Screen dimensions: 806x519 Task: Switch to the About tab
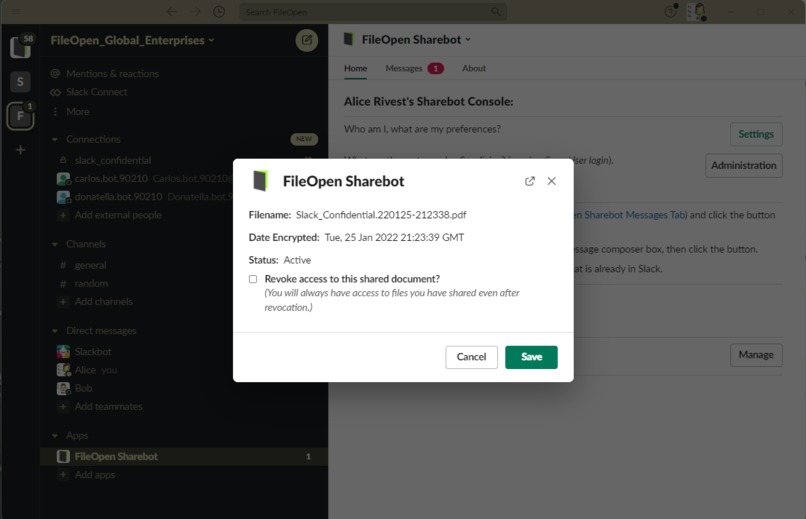[x=473, y=68]
